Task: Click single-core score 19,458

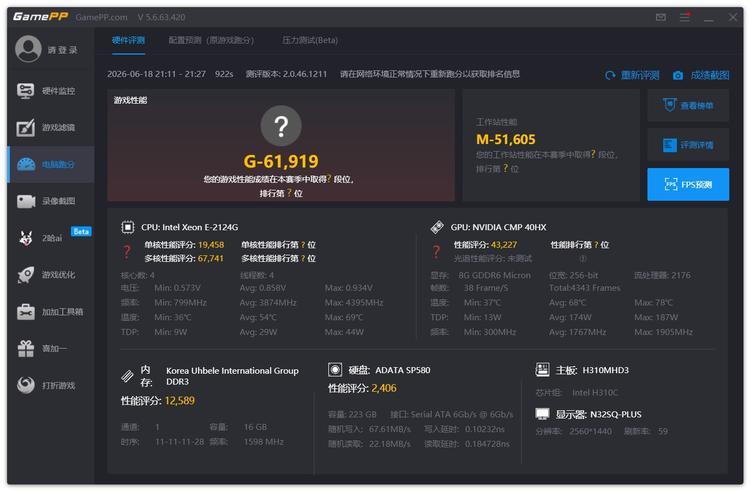Action: coord(211,245)
